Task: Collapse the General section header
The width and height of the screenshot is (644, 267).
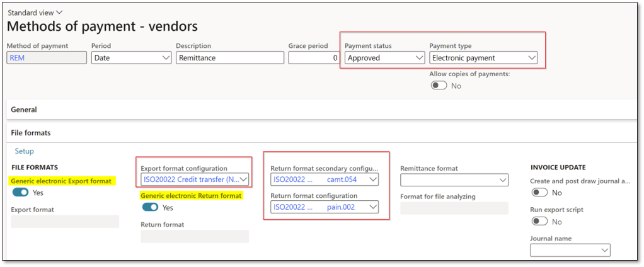Action: pos(24,110)
